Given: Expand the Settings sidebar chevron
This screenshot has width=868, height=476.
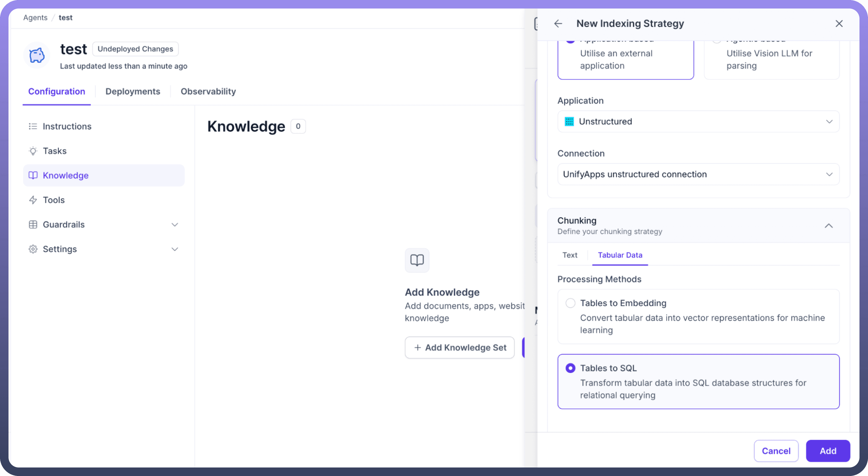Looking at the screenshot, I should coord(175,249).
